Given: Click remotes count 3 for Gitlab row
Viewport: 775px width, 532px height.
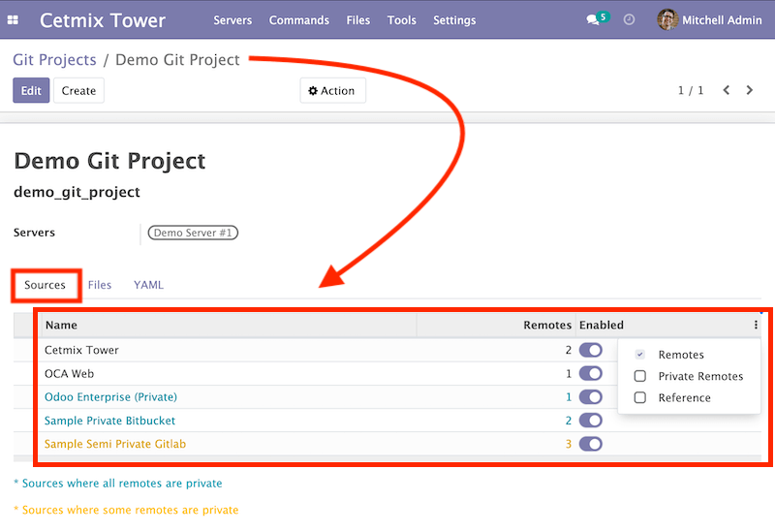Looking at the screenshot, I should pyautogui.click(x=569, y=444).
